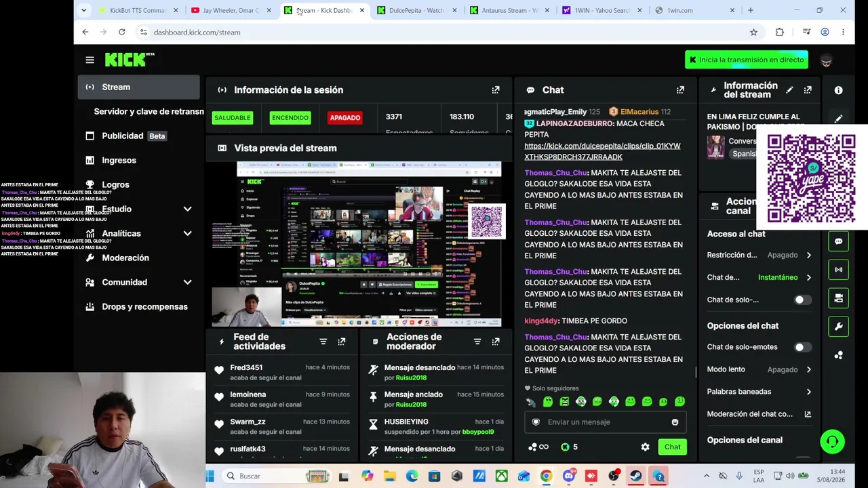The height and width of the screenshot is (488, 868).
Task: Open the chat bubble icon in right rail
Action: [838, 241]
